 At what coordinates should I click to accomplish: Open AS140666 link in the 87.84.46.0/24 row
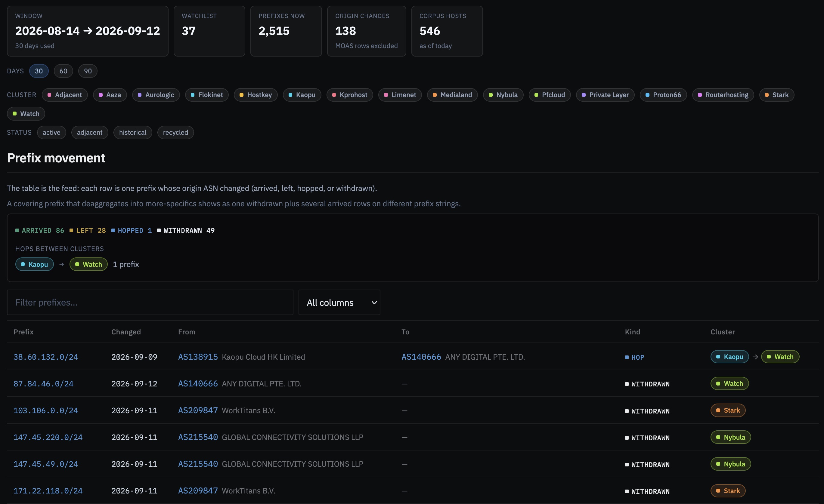(x=198, y=384)
